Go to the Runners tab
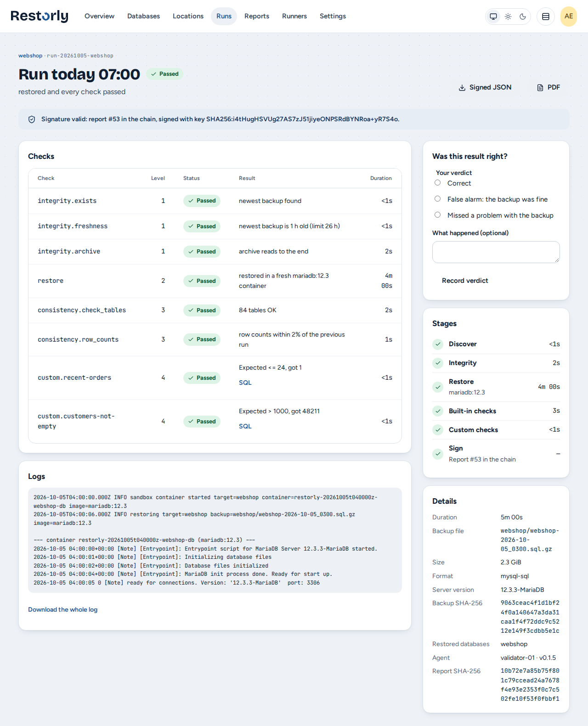This screenshot has height=726, width=588. 294,16
